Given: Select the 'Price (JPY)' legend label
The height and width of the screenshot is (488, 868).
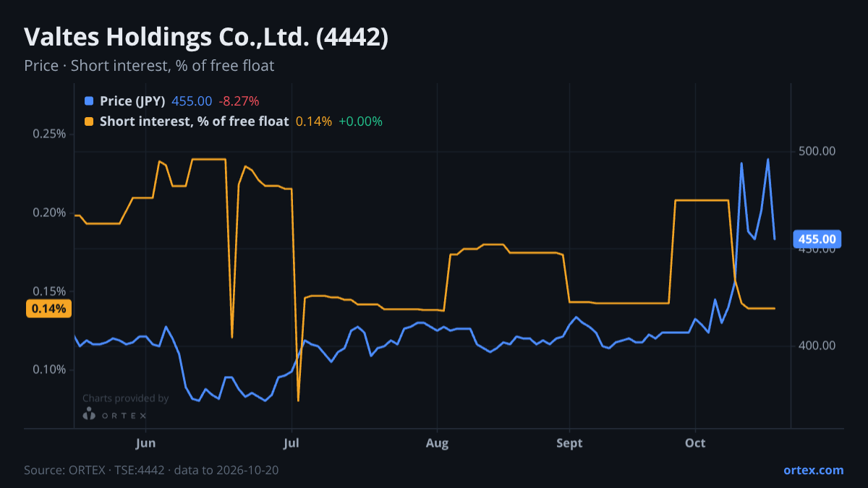Looking at the screenshot, I should click(x=132, y=100).
